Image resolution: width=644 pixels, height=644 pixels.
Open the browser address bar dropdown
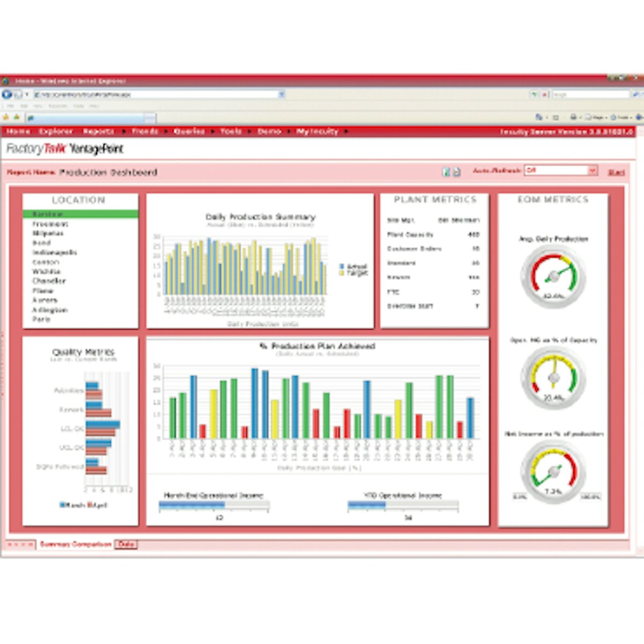(x=281, y=94)
